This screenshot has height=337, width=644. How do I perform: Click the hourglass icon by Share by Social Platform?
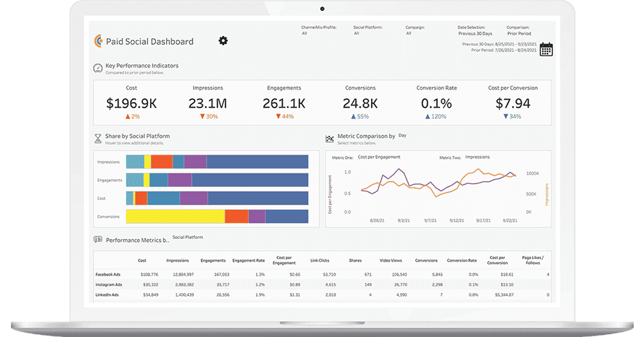98,139
